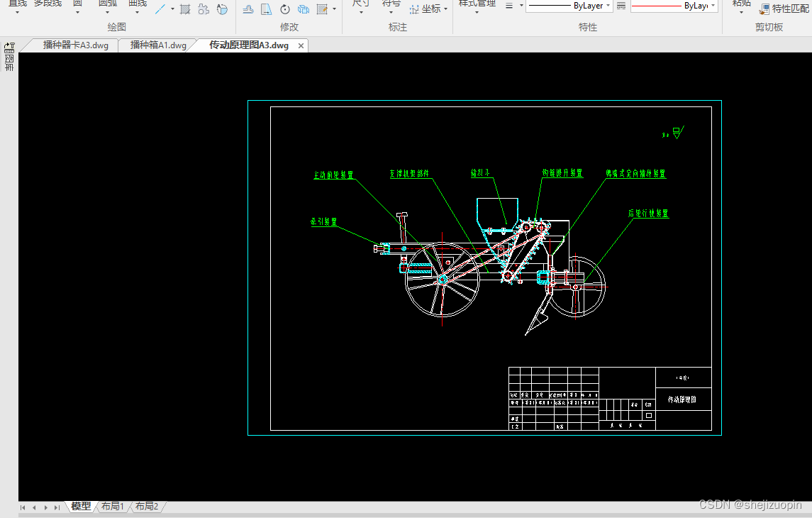
Task: Click the linetype scale icon between combos
Action: coord(621,6)
